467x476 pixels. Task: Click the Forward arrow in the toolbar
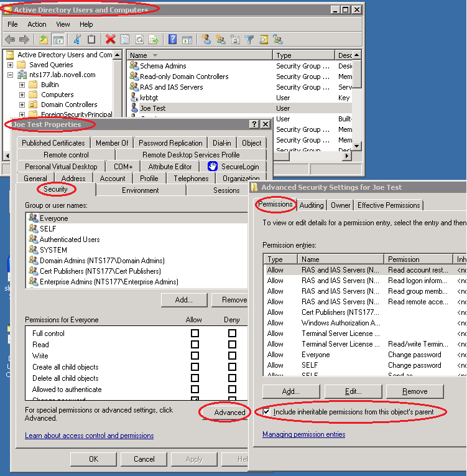tap(24, 39)
